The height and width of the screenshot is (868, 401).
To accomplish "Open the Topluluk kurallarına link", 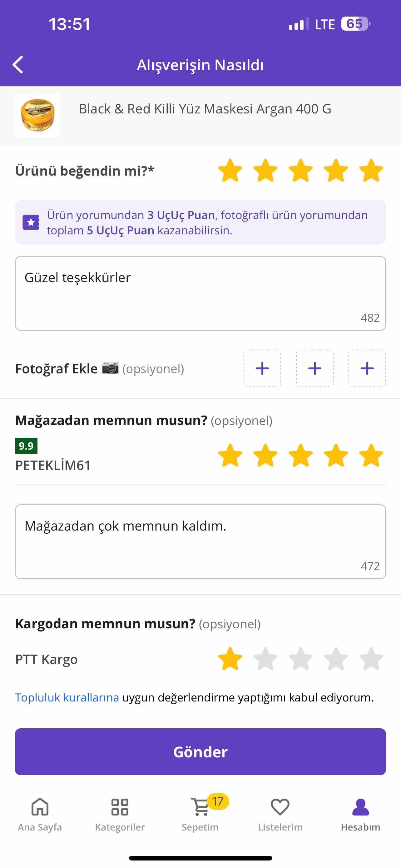I will (67, 697).
